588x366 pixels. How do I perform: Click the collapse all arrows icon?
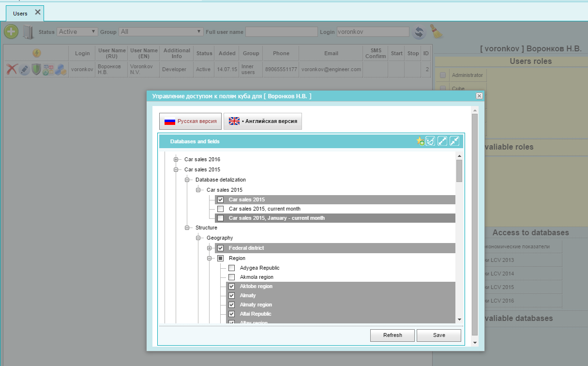pos(454,141)
